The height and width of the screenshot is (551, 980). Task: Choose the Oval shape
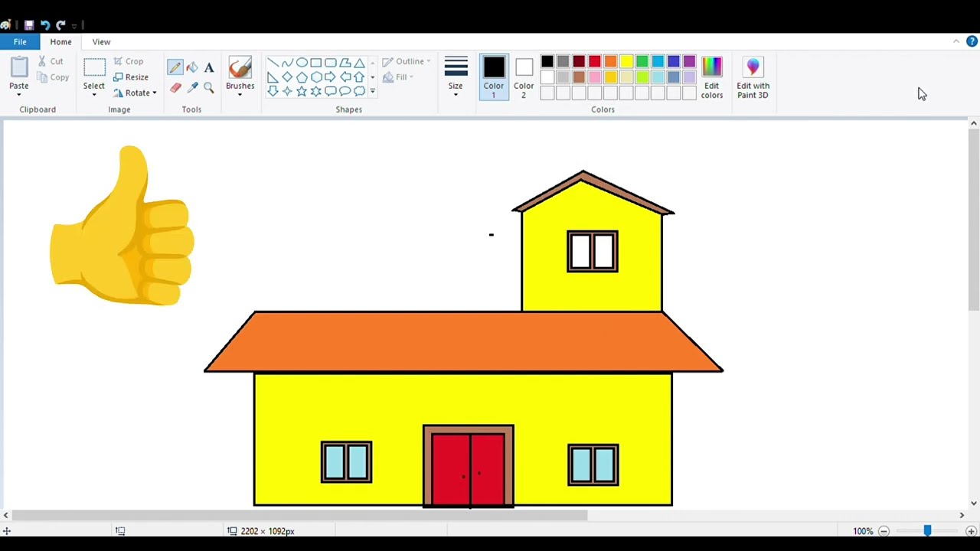(x=302, y=63)
